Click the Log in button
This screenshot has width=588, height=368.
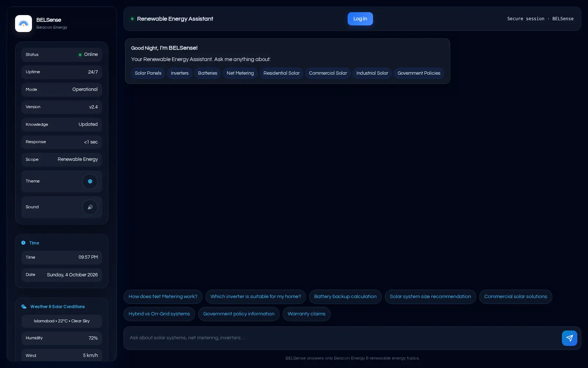(x=360, y=19)
